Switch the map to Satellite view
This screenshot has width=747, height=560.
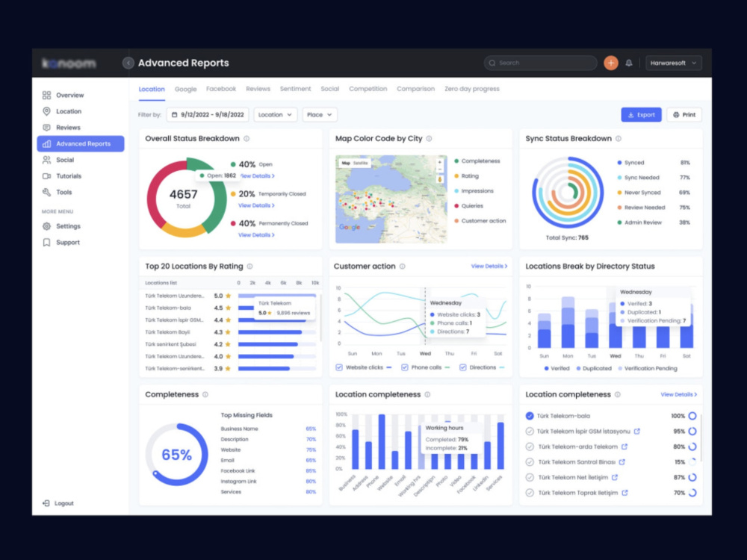(x=361, y=163)
